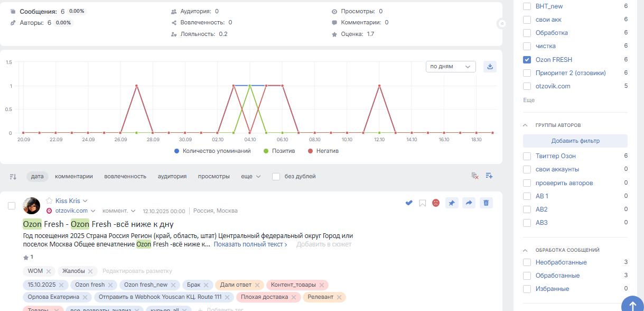The height and width of the screenshot is (311, 644).
Task: Open the add-to-list icon beside sort bar
Action: click(489, 176)
